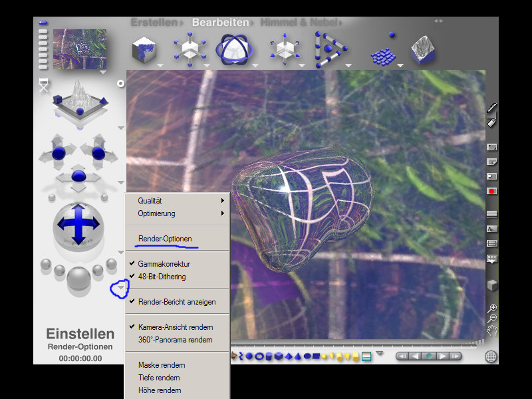Click the Nano-edit display icon
Viewport: 532px width, 399px height.
click(x=491, y=176)
